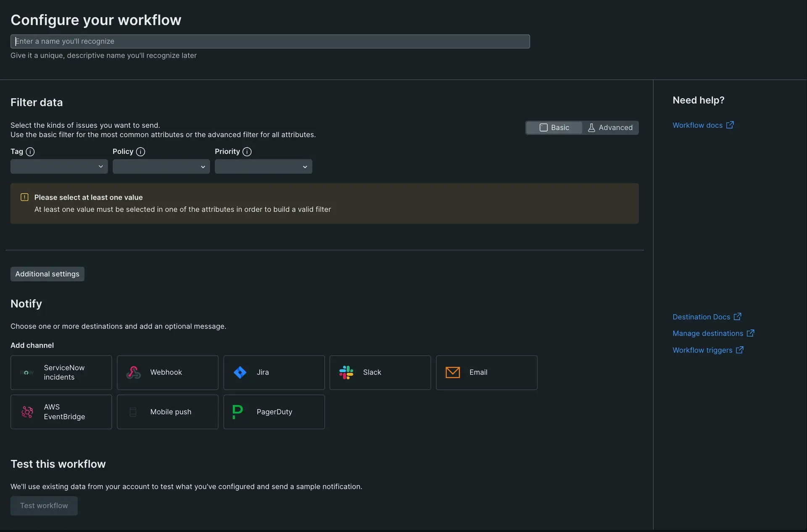Click the Email envelope icon
The height and width of the screenshot is (532, 807).
coord(452,372)
